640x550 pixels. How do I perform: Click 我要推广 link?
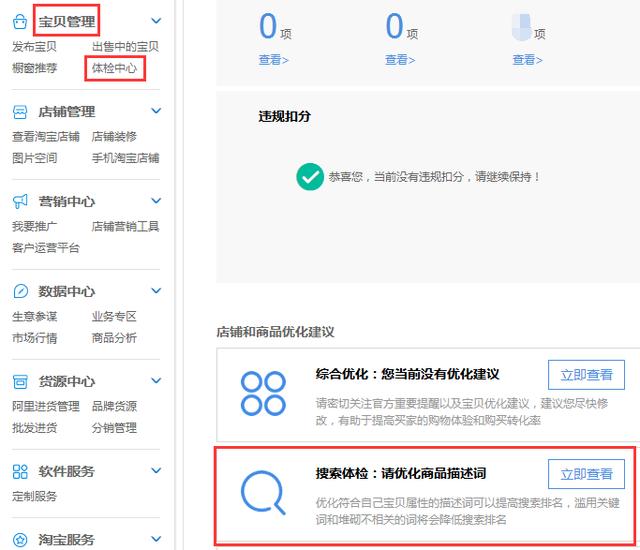(x=35, y=226)
